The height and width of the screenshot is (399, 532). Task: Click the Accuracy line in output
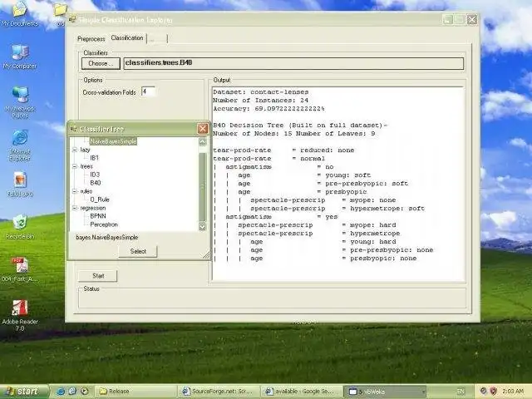[x=268, y=109]
